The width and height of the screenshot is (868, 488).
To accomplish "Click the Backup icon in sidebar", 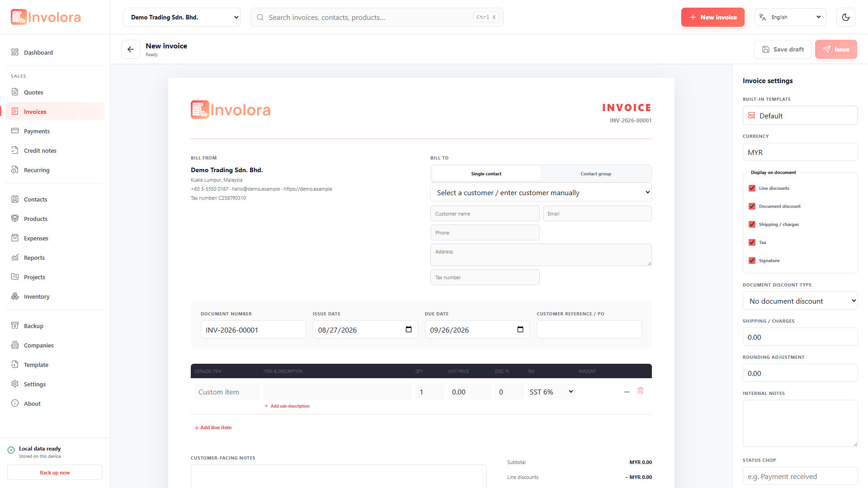I will (x=15, y=326).
